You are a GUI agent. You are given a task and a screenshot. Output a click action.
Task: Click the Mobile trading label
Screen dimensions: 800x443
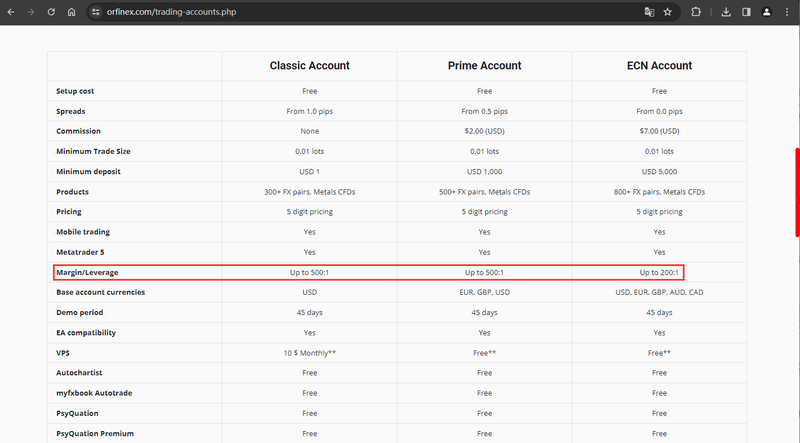pyautogui.click(x=83, y=232)
